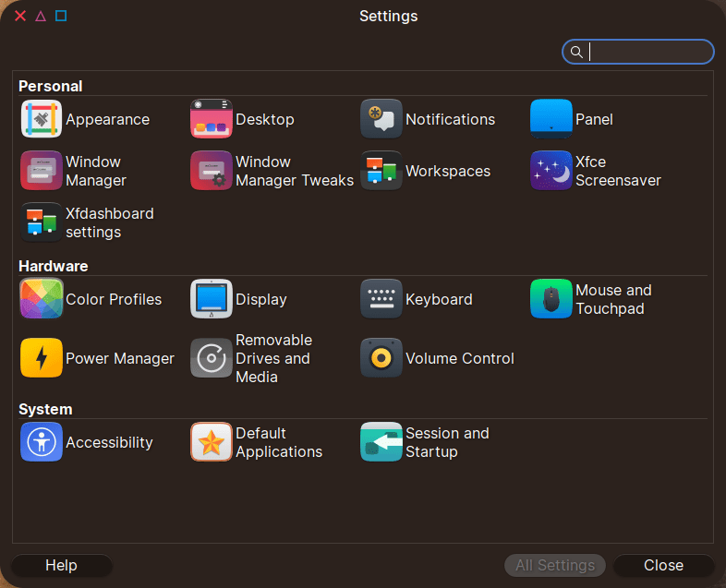Click the Notifications settings icon

pyautogui.click(x=381, y=119)
